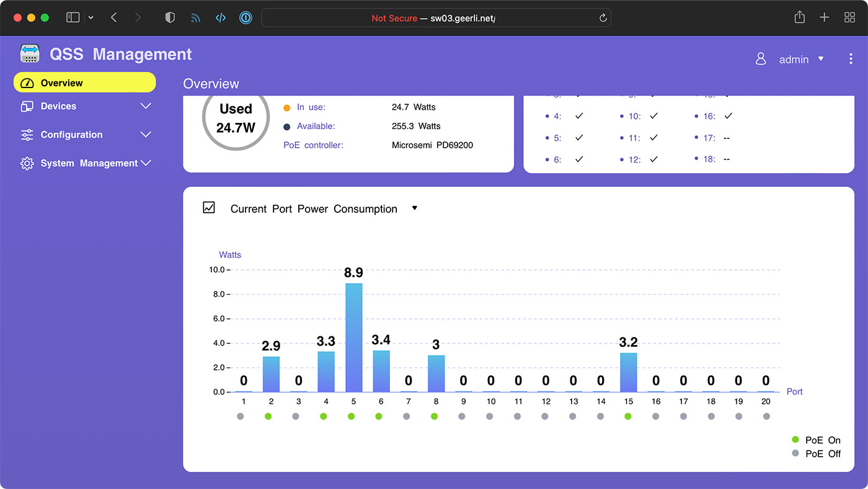Click the PoE On legend entry

click(816, 440)
